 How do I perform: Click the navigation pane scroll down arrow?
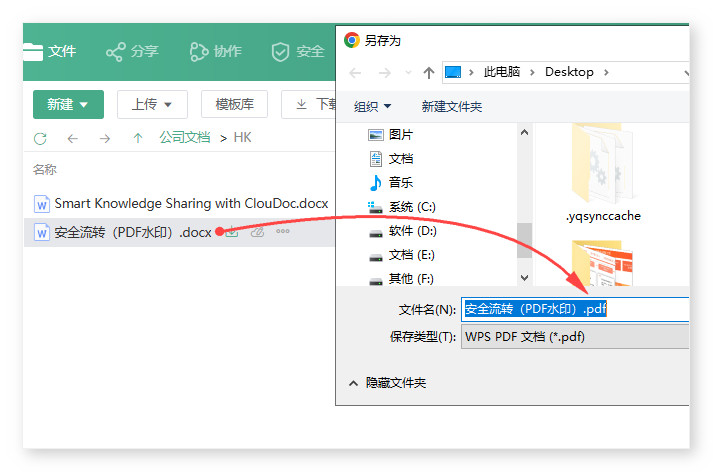pyautogui.click(x=524, y=278)
